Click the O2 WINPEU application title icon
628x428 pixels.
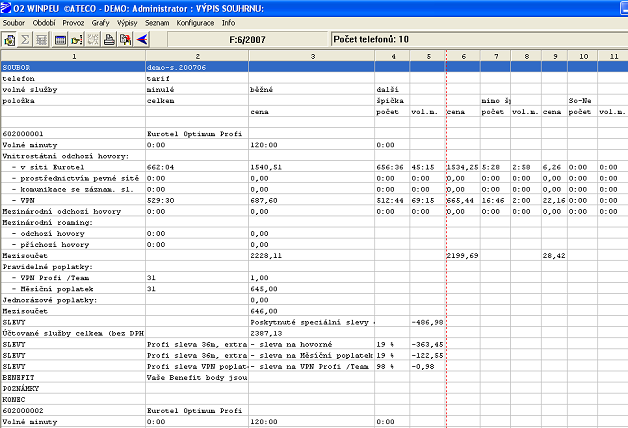click(x=6, y=8)
